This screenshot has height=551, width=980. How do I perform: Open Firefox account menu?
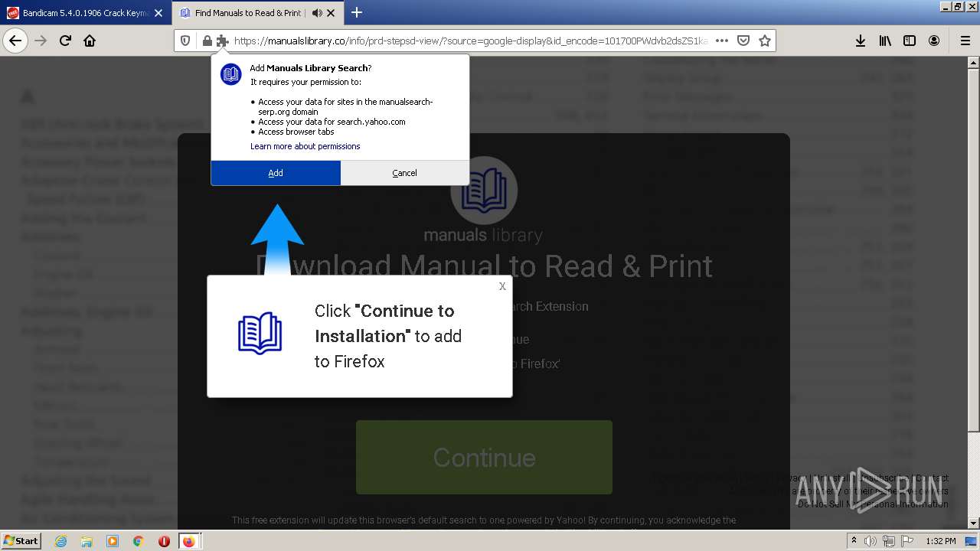pos(934,41)
